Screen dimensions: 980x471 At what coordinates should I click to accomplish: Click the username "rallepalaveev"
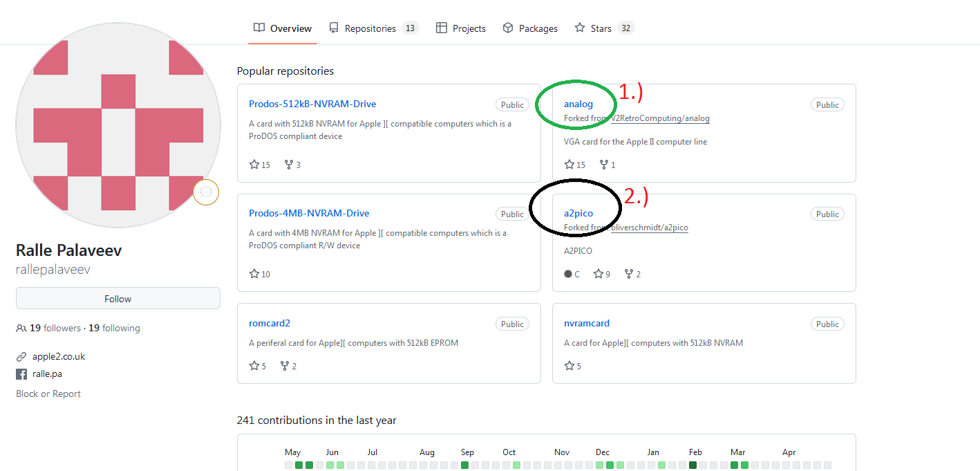(53, 270)
